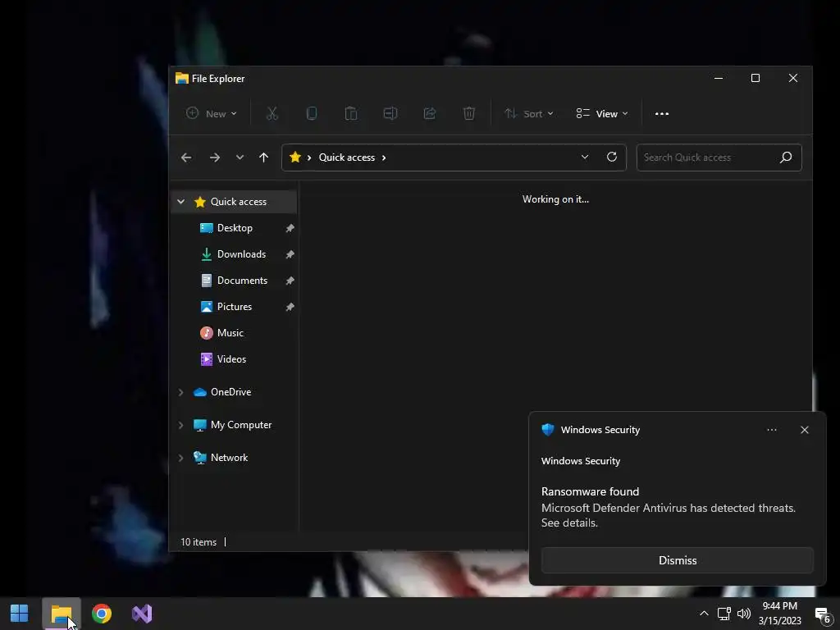Launch Google Chrome from taskbar

tap(101, 614)
